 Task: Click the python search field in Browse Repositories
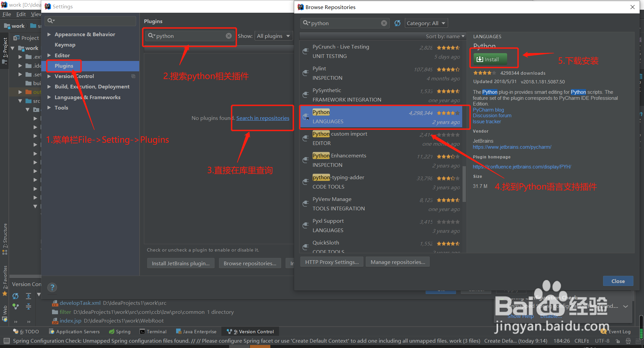tap(345, 23)
